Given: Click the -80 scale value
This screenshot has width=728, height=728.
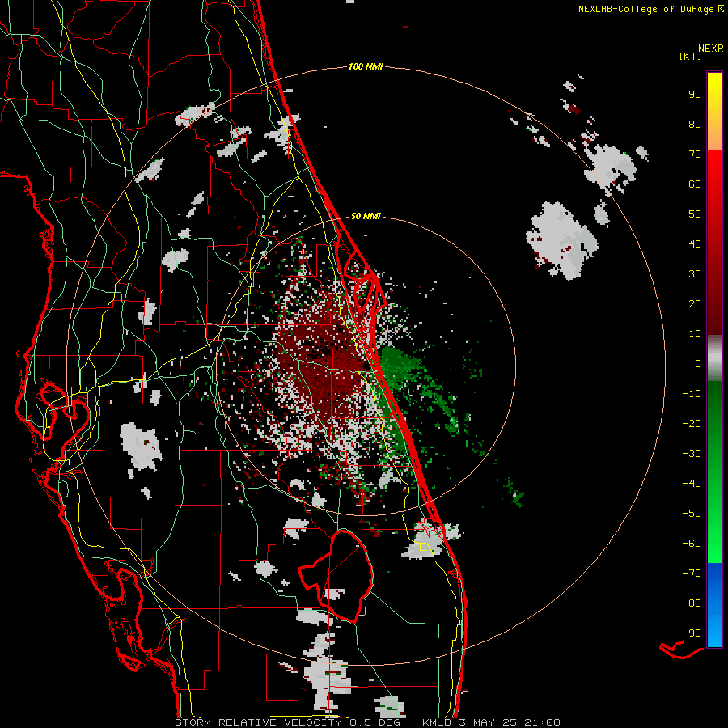Looking at the screenshot, I should [x=692, y=603].
